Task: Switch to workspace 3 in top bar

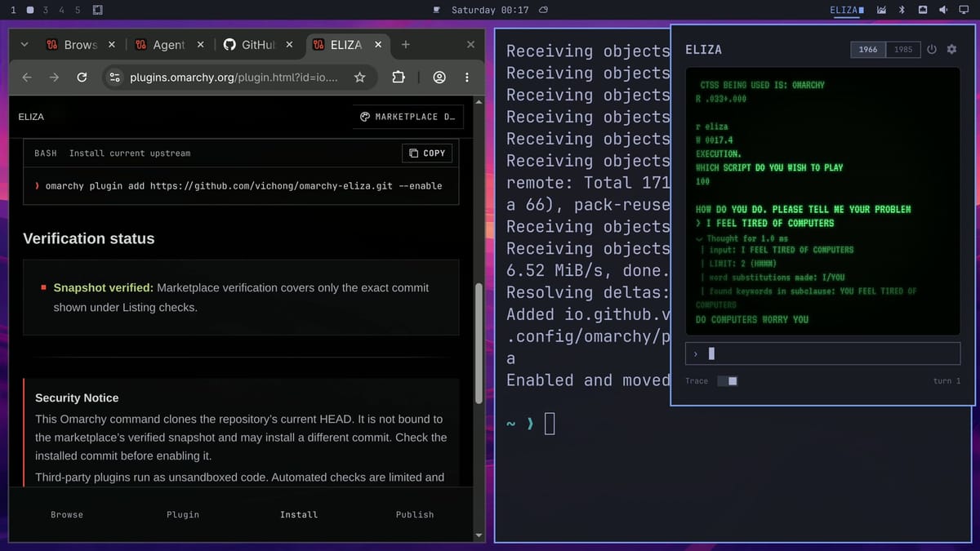Action: click(x=46, y=10)
